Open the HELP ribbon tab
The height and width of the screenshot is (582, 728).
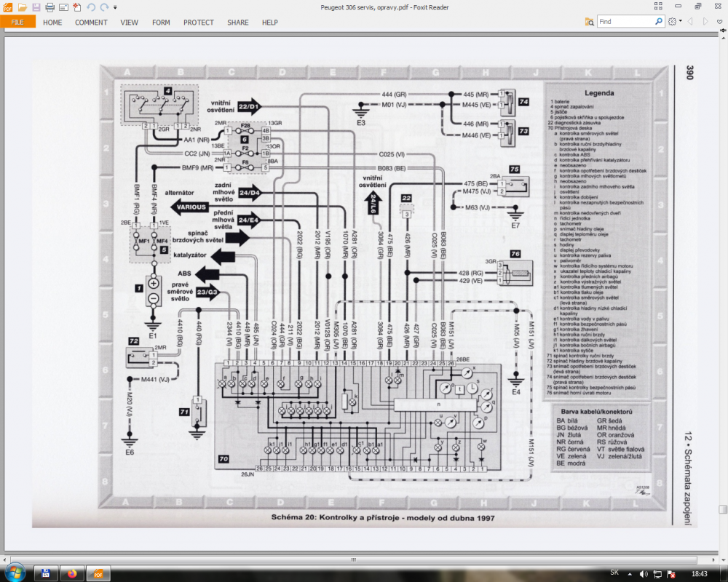(270, 23)
